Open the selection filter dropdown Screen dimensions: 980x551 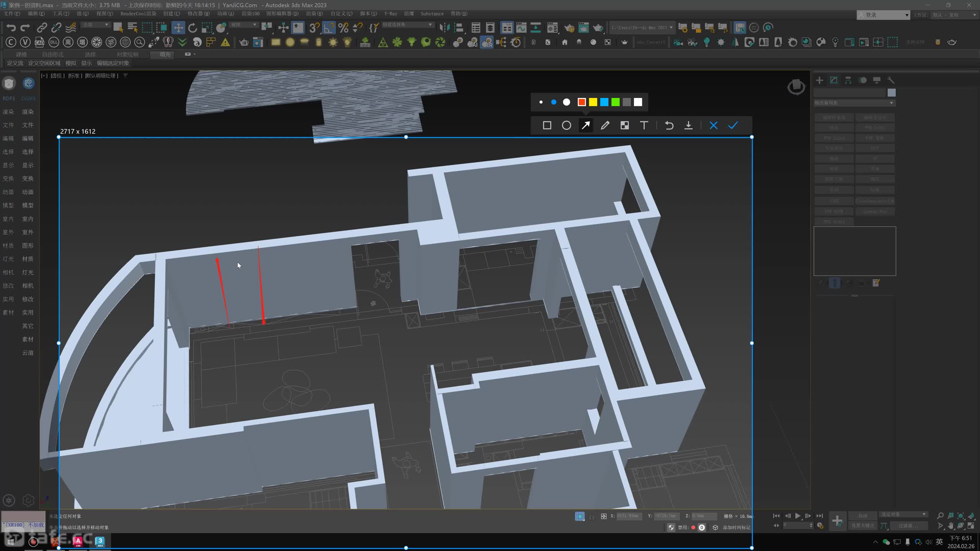(x=96, y=25)
